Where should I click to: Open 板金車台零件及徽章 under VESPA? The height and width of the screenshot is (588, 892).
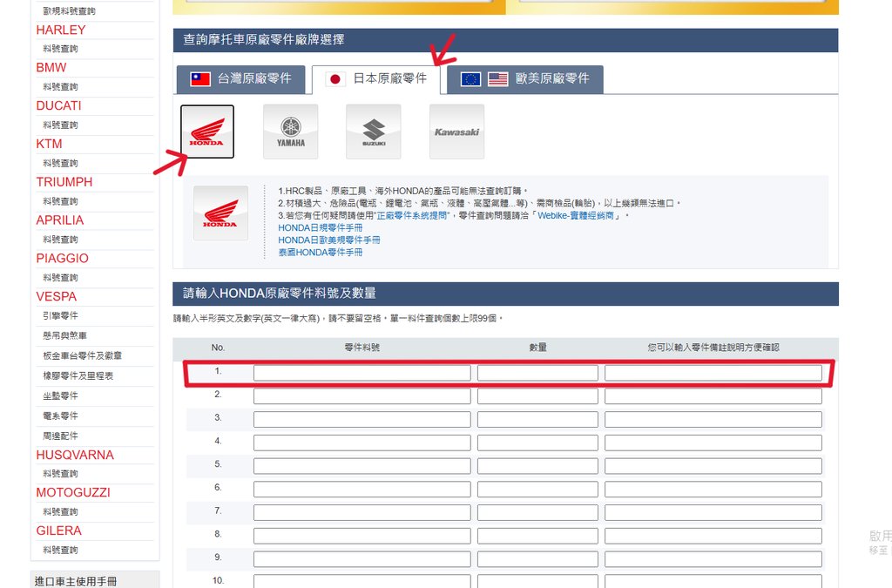coord(83,355)
